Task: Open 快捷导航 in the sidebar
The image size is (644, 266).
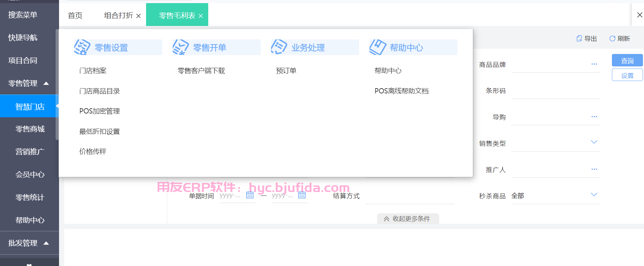Action: click(23, 38)
